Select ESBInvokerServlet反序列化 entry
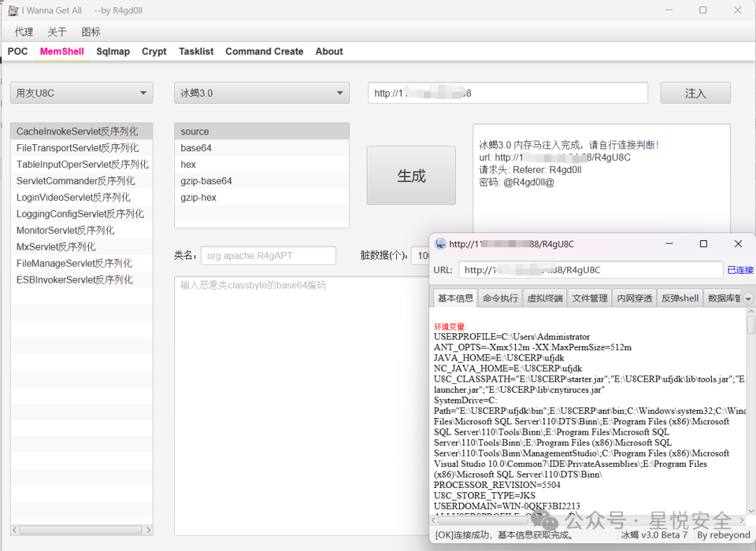Viewport: 756px width, 551px height. pyautogui.click(x=81, y=279)
